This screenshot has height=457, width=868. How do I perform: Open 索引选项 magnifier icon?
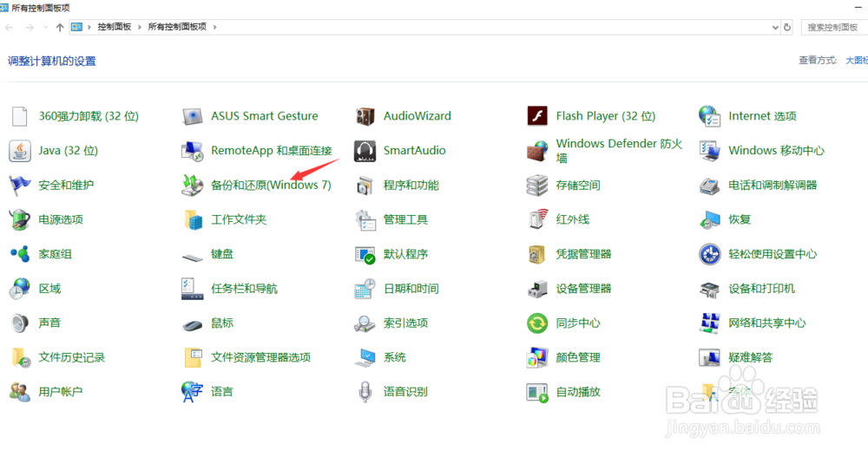(x=365, y=323)
